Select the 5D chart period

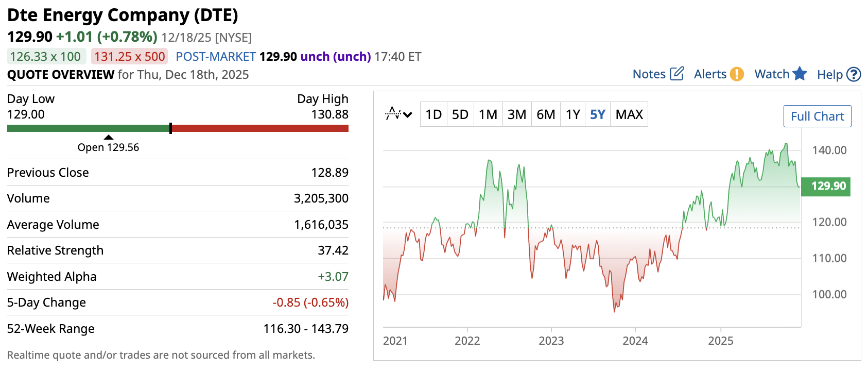(460, 114)
